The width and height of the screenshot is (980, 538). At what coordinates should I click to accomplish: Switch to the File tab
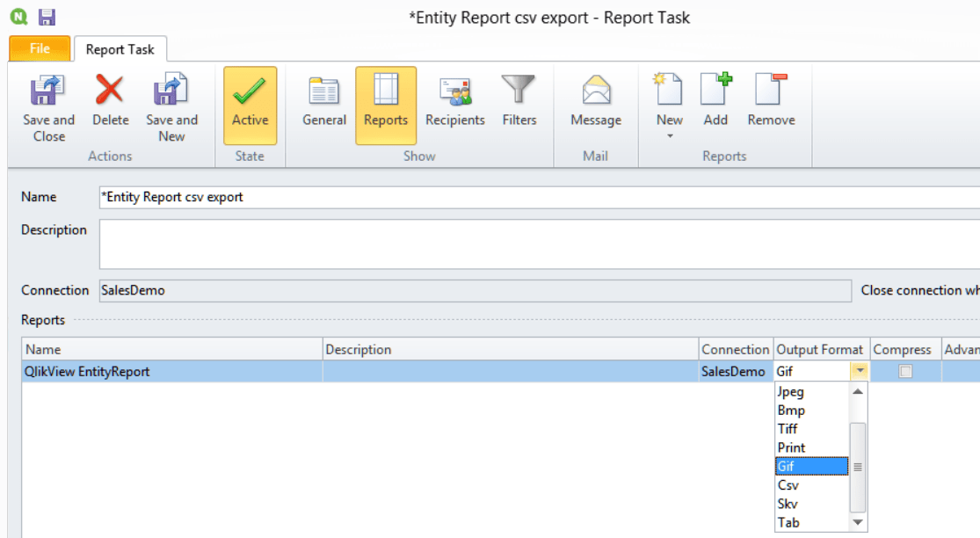click(x=39, y=48)
